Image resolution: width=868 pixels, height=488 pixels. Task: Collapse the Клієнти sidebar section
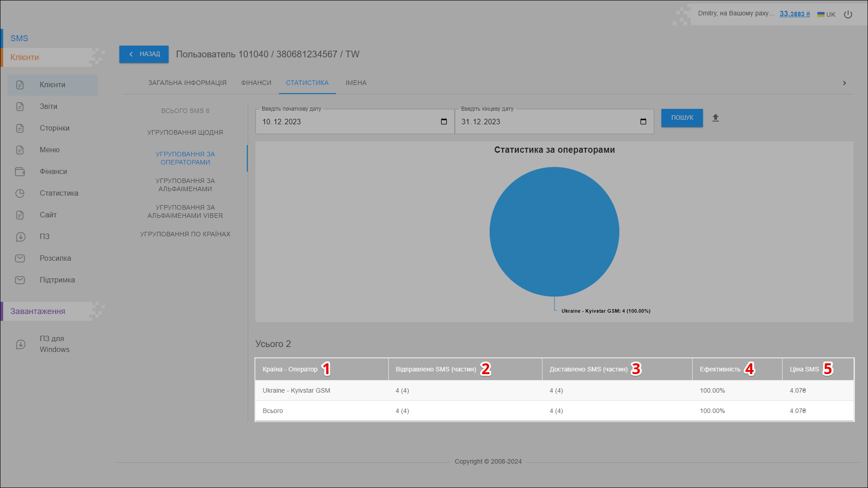tap(25, 57)
